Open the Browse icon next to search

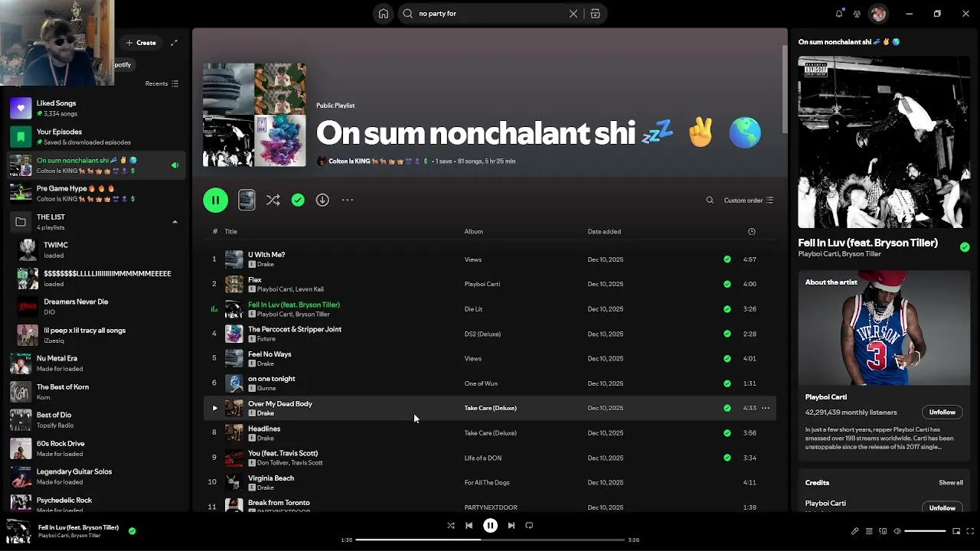click(595, 14)
